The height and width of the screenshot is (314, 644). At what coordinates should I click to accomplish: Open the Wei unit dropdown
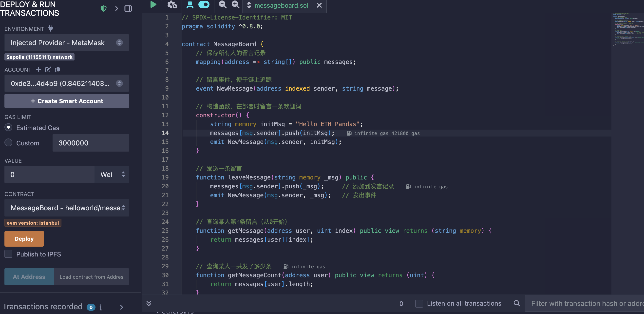click(x=112, y=175)
